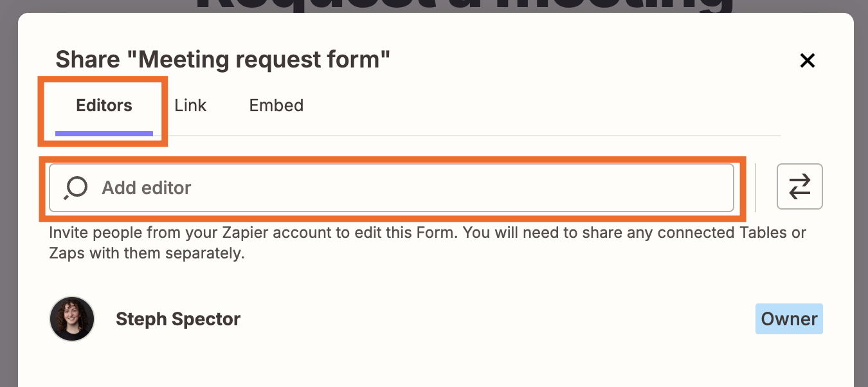This screenshot has height=387, width=868.
Task: Click the Share "Meeting request form" title
Action: click(222, 59)
